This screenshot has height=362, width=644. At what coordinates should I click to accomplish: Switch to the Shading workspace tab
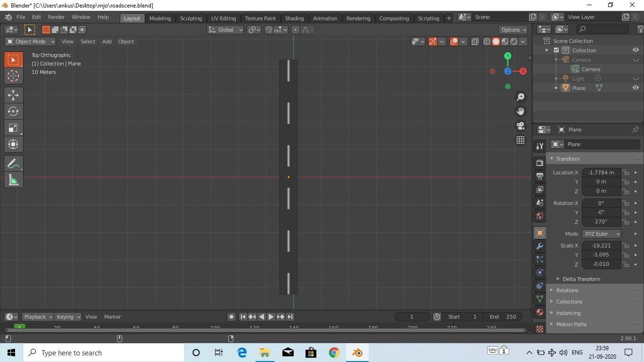click(x=294, y=18)
